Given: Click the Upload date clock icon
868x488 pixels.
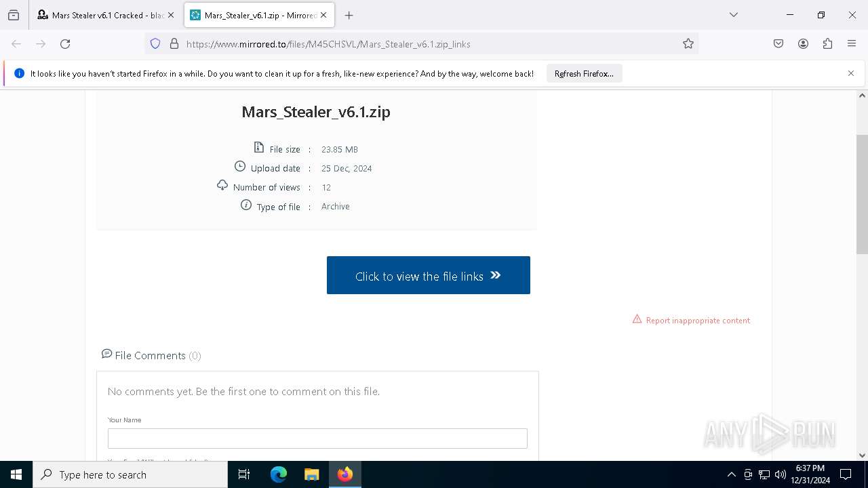Looking at the screenshot, I should [x=240, y=166].
